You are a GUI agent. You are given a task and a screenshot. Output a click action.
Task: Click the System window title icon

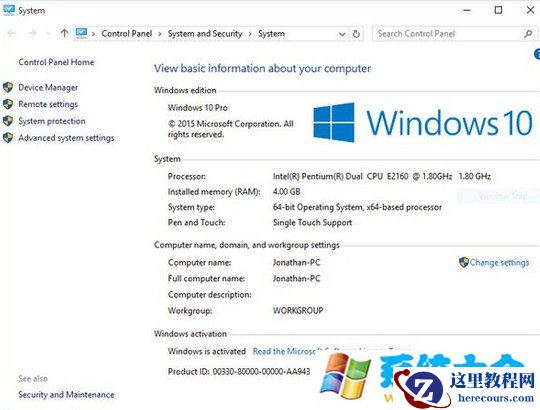point(9,10)
